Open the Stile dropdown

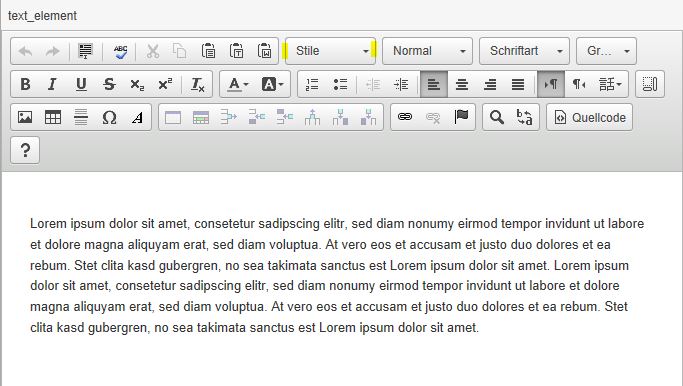(331, 51)
